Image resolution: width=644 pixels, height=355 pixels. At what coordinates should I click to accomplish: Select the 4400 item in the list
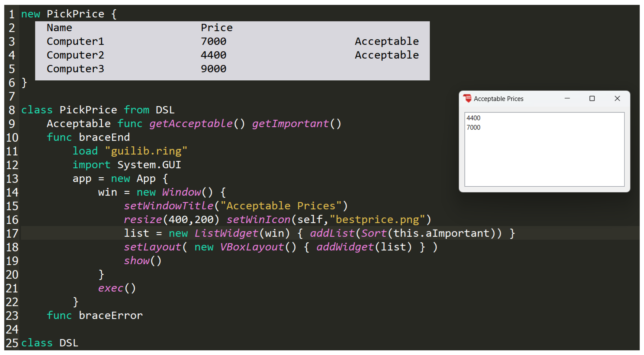pyautogui.click(x=473, y=118)
